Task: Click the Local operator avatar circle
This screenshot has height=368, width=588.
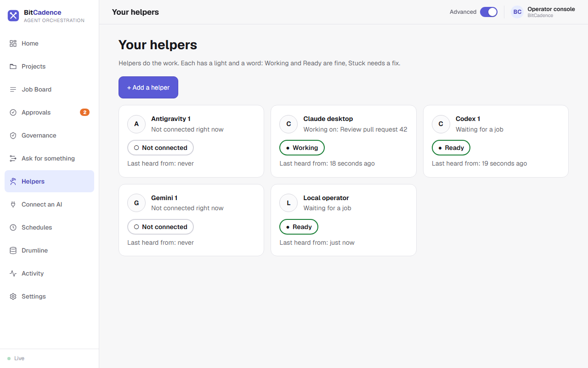Action: [288, 203]
